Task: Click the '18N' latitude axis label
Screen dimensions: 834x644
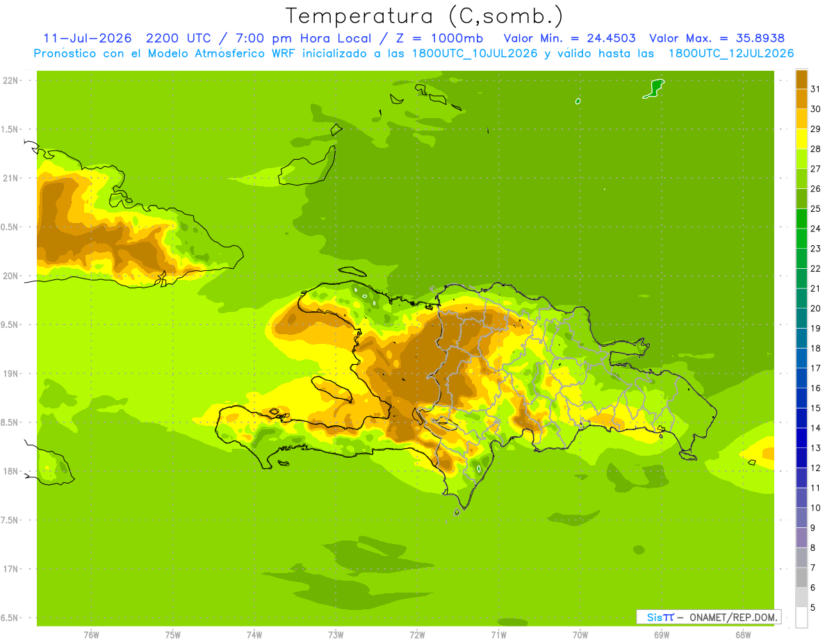Action: (x=10, y=471)
